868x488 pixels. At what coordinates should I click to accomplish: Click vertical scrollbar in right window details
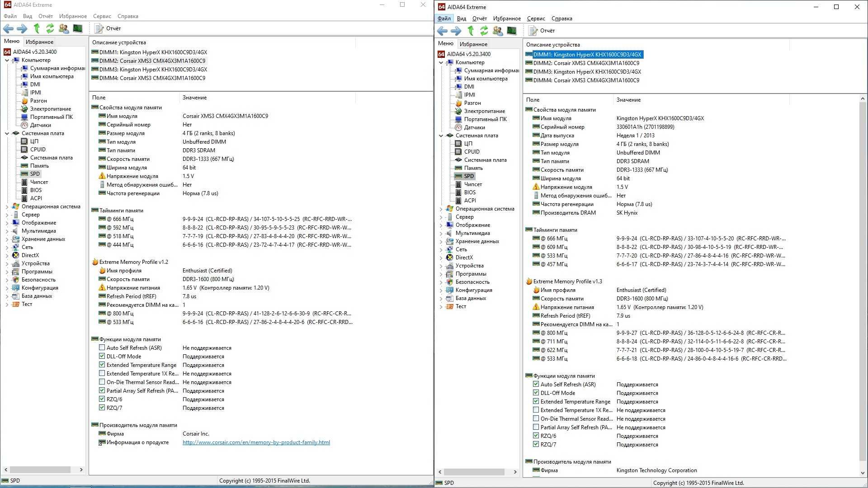coord(863,282)
